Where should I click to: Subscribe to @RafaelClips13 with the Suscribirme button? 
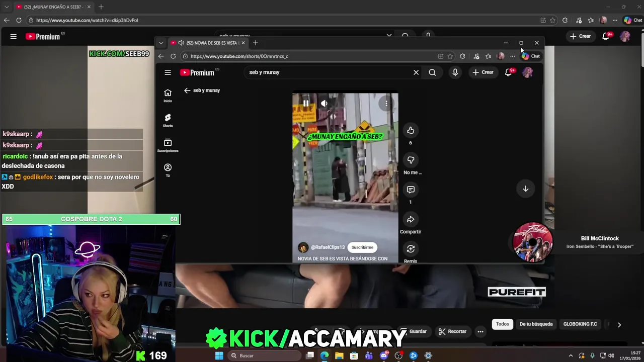click(x=362, y=247)
